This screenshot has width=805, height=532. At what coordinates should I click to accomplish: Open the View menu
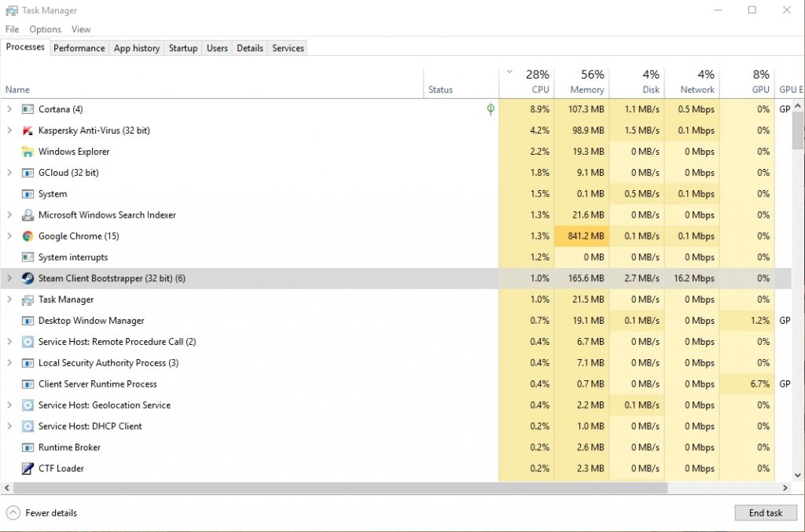(81, 29)
